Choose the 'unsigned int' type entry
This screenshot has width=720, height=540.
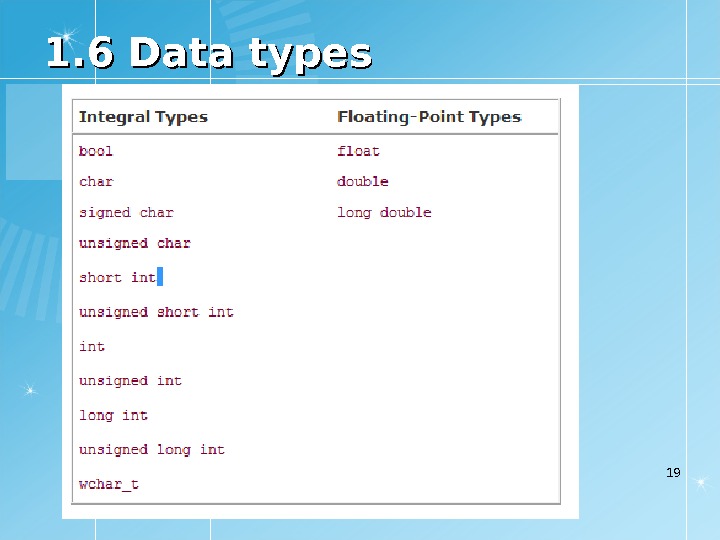tap(130, 381)
